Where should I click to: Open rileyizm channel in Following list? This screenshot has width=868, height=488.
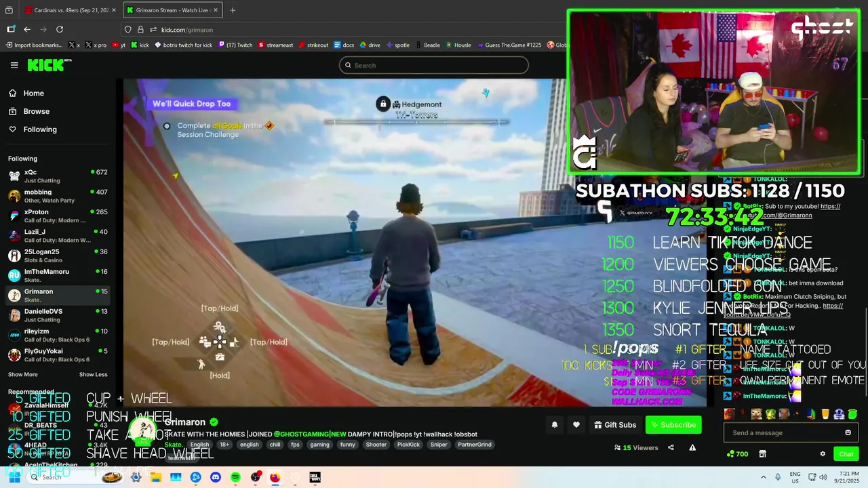pyautogui.click(x=58, y=335)
